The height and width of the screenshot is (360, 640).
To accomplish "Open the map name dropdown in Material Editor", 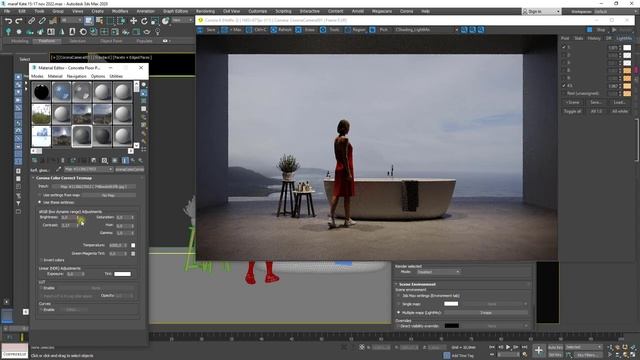I will (89, 169).
